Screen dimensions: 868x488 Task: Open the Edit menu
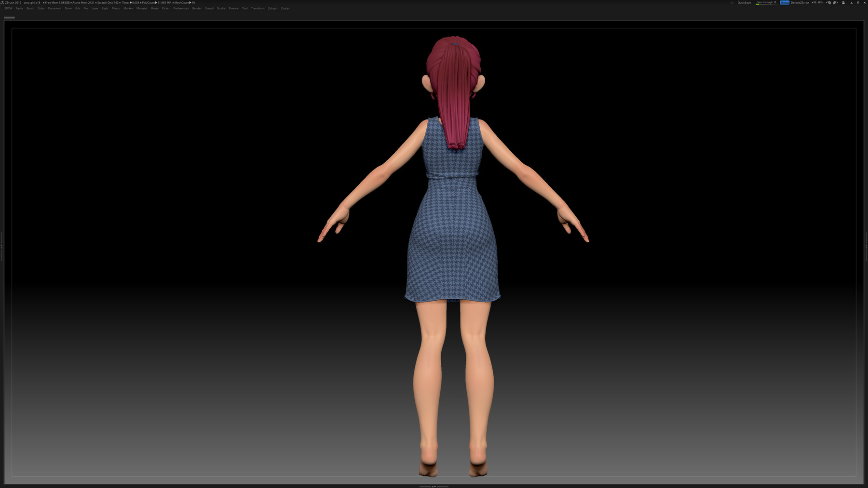pos(77,8)
